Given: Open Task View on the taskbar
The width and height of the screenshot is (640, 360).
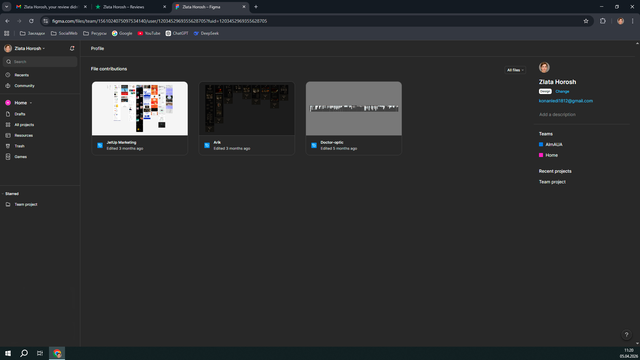Looking at the screenshot, I should point(40,353).
